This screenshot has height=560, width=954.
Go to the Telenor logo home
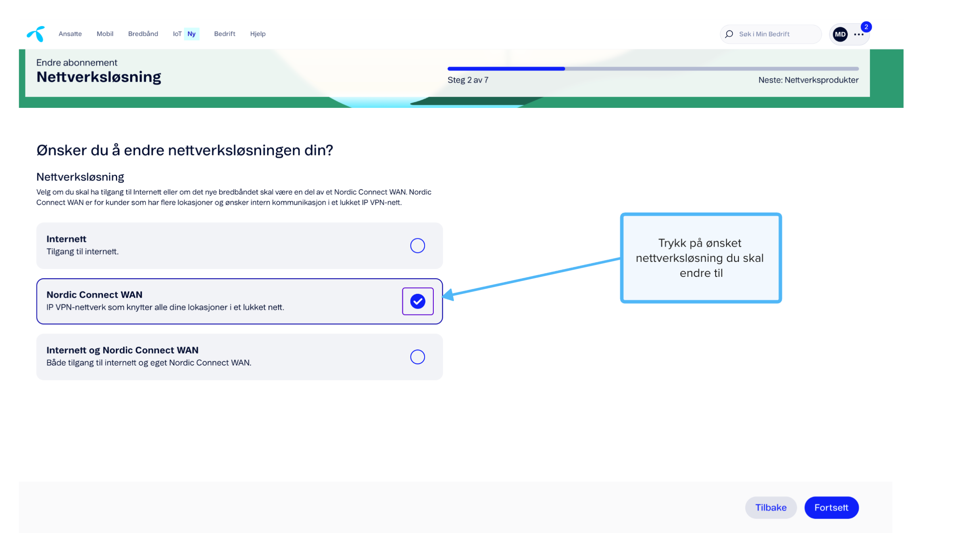(x=36, y=34)
